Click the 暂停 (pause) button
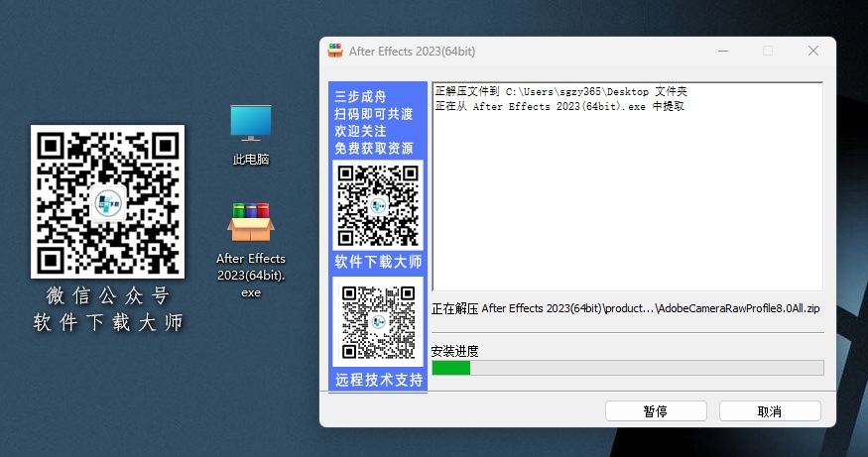Screen dimensions: 868x457 coord(656,411)
